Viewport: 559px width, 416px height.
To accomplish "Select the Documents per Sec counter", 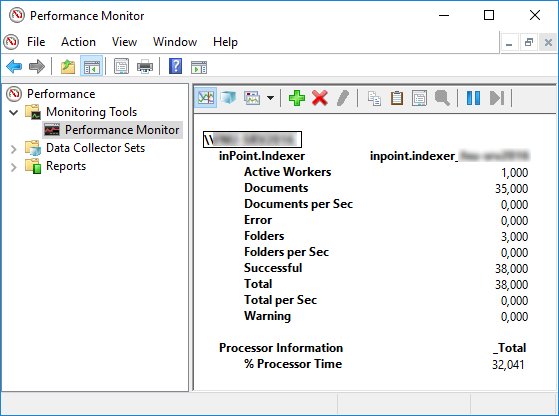I will click(x=298, y=204).
